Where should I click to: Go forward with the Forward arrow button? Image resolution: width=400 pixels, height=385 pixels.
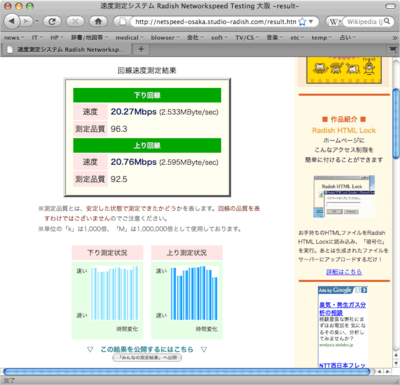pyautogui.click(x=26, y=21)
